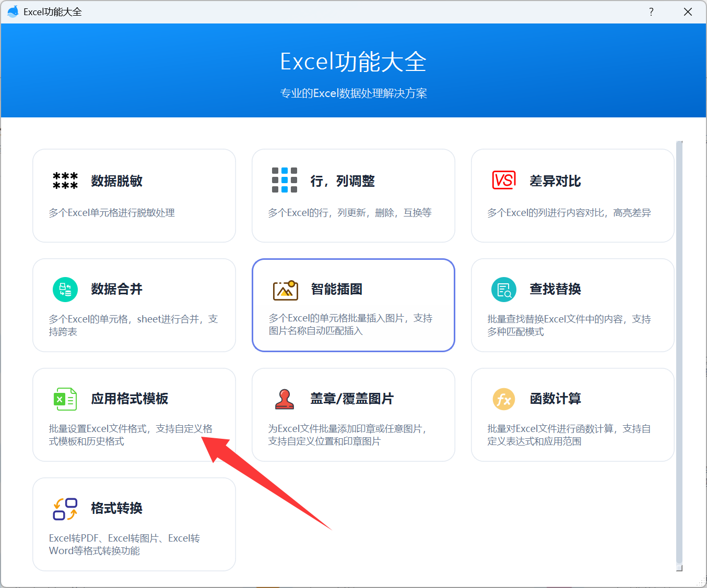
Task: Click description starting Excel转PDF、Excel转图片
Action: coord(124,545)
